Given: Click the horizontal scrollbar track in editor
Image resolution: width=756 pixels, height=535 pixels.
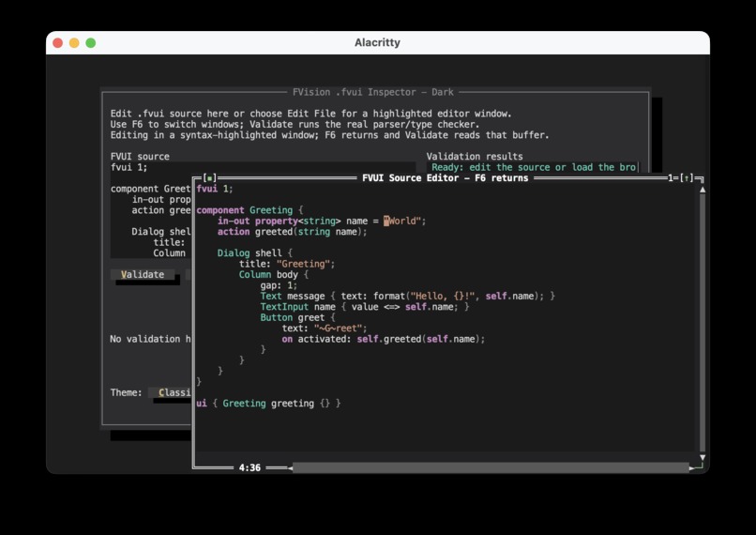Looking at the screenshot, I should 491,468.
